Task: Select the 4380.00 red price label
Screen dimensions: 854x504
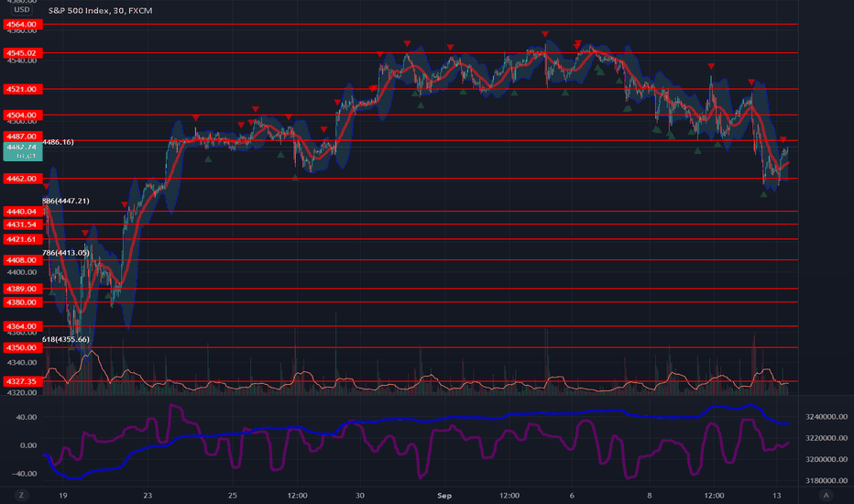Action: [23, 301]
